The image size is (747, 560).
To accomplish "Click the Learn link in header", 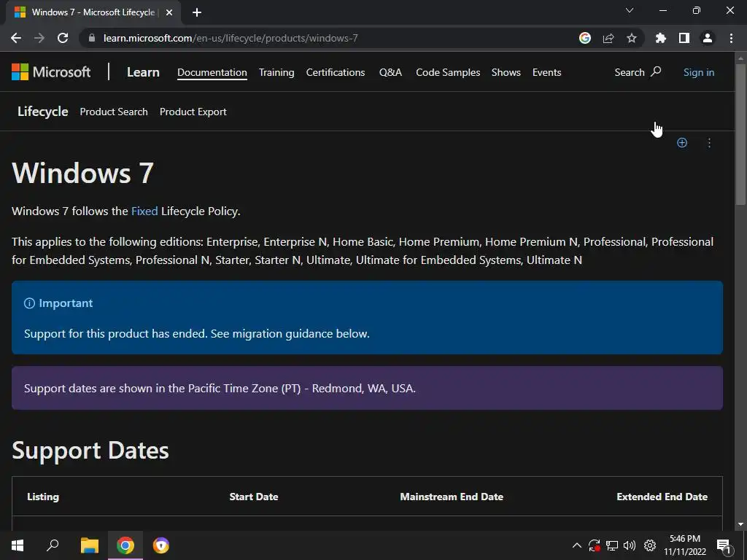I will 143,72.
